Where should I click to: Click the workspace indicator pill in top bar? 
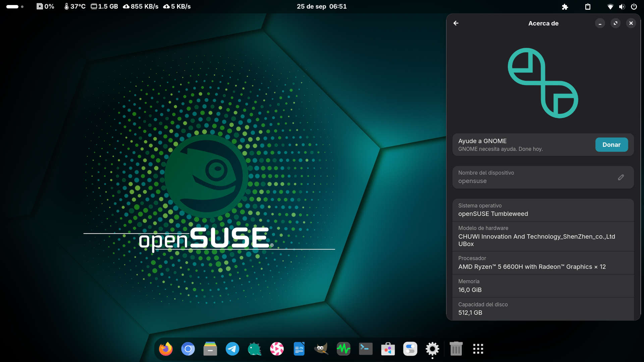[15, 7]
